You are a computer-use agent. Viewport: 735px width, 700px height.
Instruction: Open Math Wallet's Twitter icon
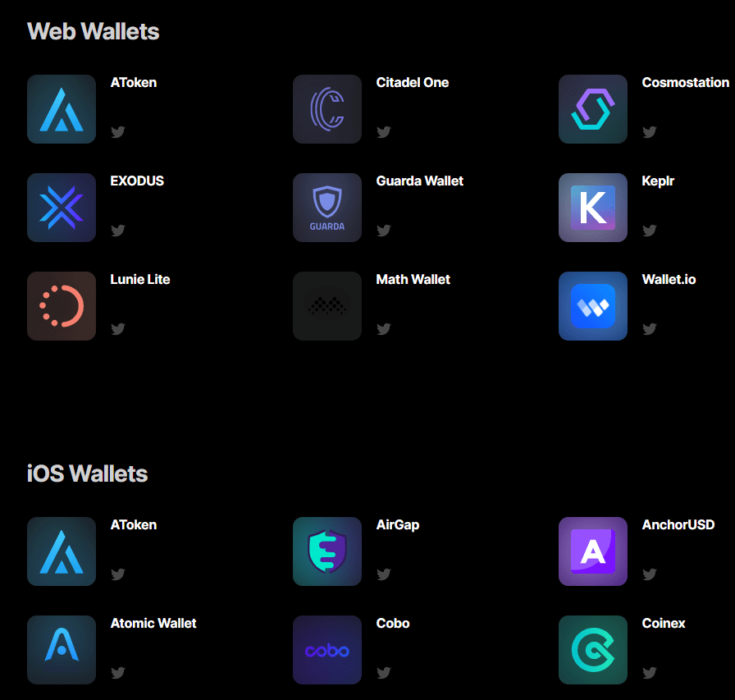click(x=384, y=329)
